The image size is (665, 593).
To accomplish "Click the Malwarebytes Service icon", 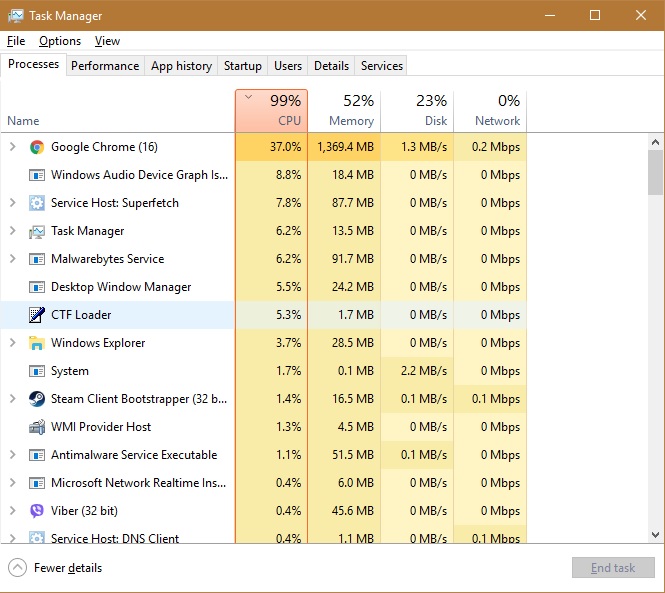I will 37,259.
